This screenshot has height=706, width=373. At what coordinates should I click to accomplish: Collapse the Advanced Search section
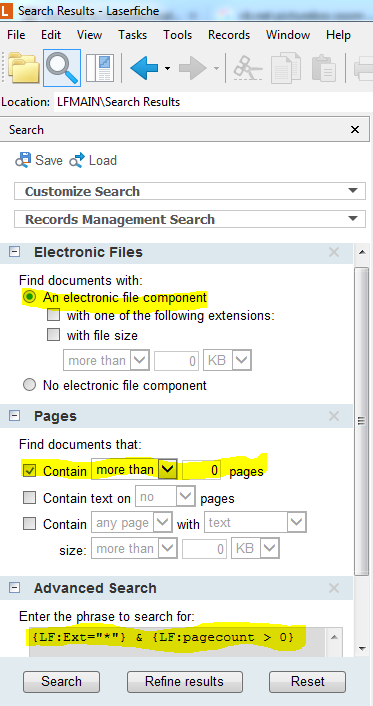click(15, 588)
